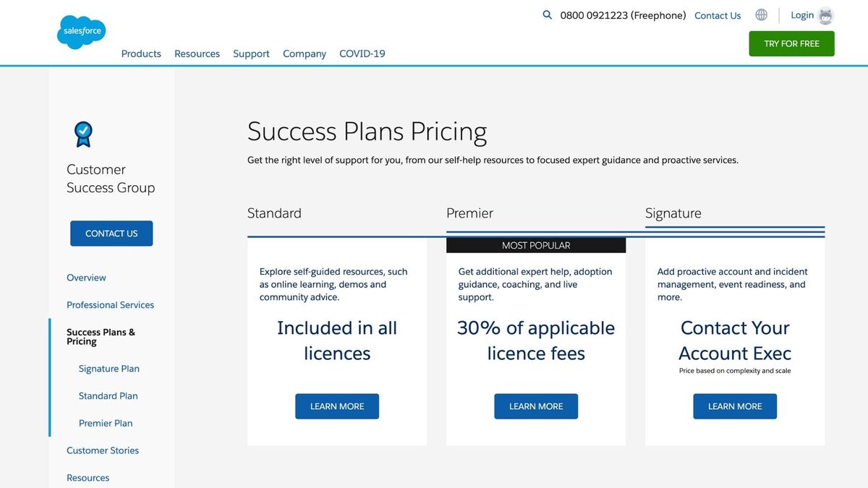Select Standard Plan in the sidebar
868x488 pixels.
pyautogui.click(x=108, y=395)
